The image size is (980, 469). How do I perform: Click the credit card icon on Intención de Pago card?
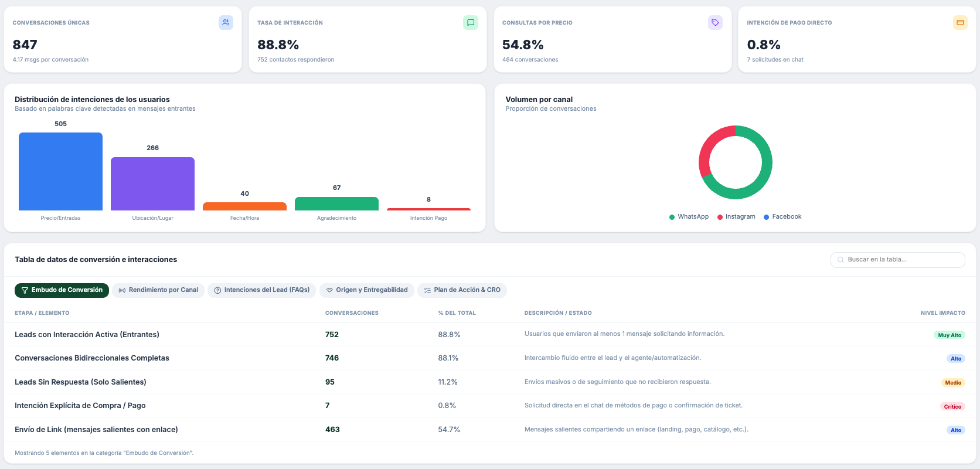[960, 23]
